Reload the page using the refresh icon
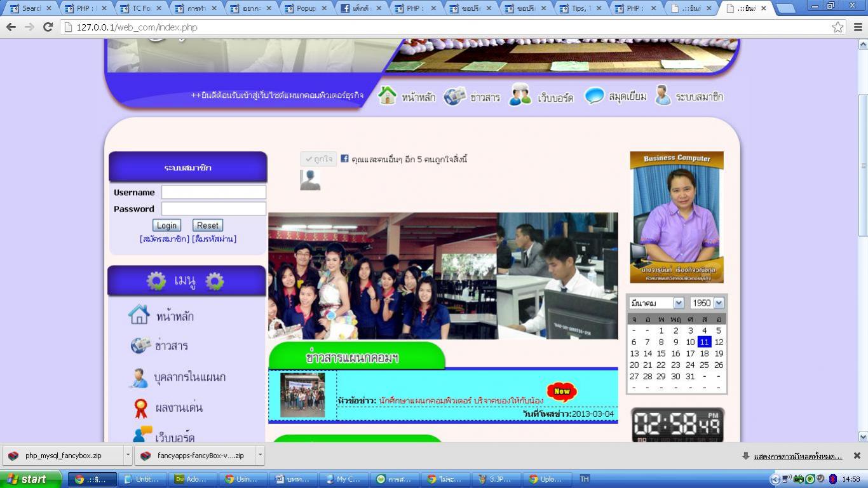 coord(48,27)
